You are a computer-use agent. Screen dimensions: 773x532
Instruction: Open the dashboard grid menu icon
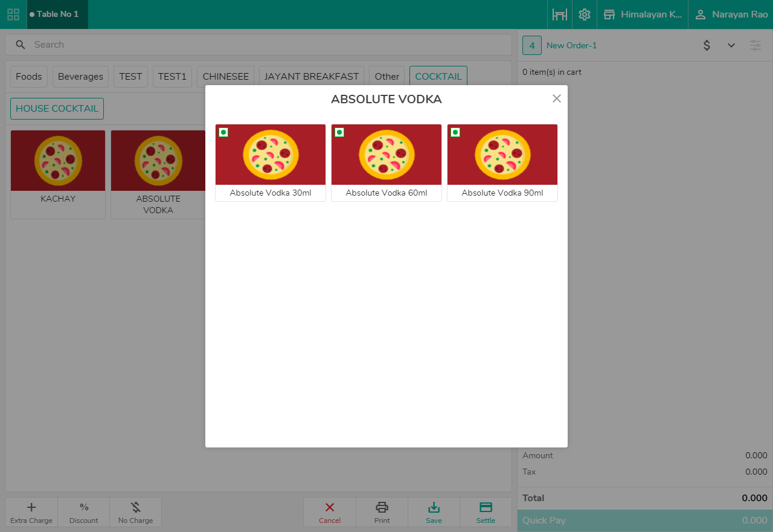click(x=13, y=14)
